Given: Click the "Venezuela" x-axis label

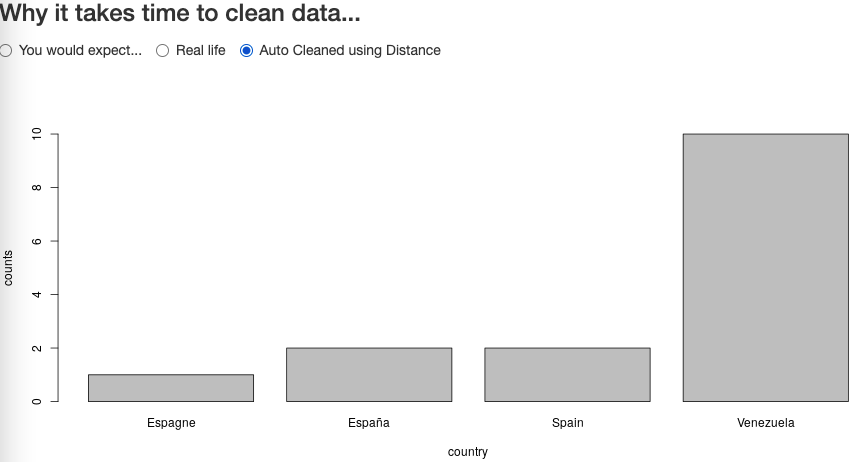Looking at the screenshot, I should point(765,423).
